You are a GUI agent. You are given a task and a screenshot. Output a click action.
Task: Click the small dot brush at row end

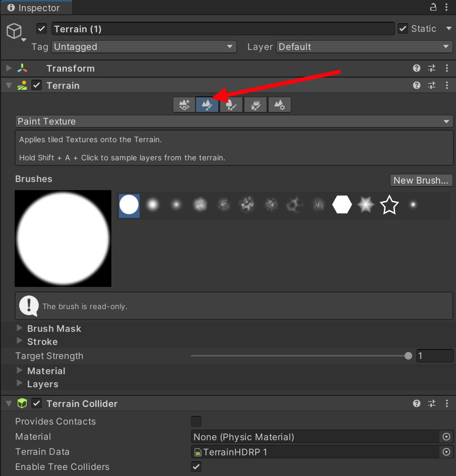(x=413, y=205)
